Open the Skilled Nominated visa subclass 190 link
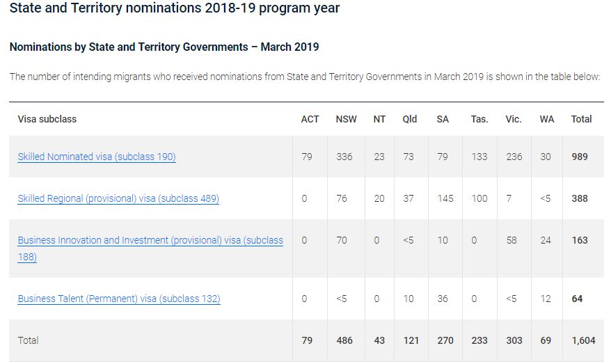 point(97,157)
